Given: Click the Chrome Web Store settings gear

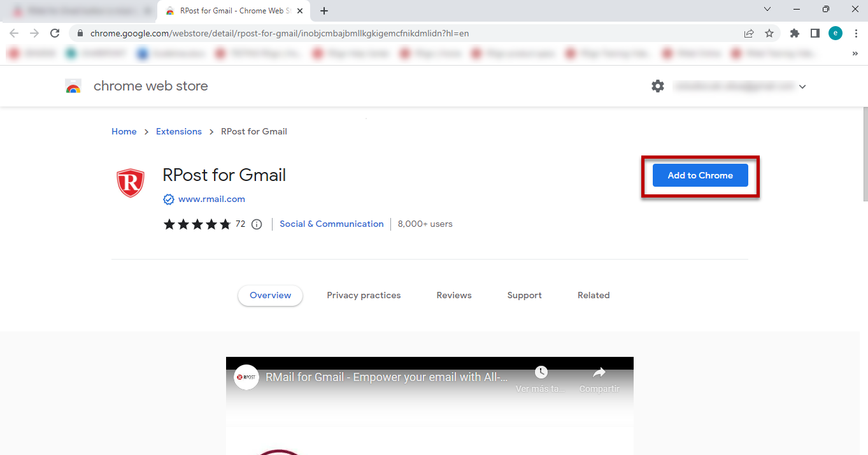Looking at the screenshot, I should pyautogui.click(x=658, y=86).
